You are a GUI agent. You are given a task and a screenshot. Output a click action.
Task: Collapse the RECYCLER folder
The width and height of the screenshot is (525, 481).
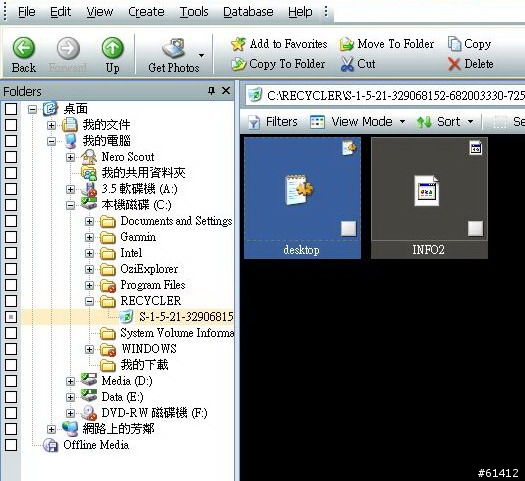coord(89,302)
